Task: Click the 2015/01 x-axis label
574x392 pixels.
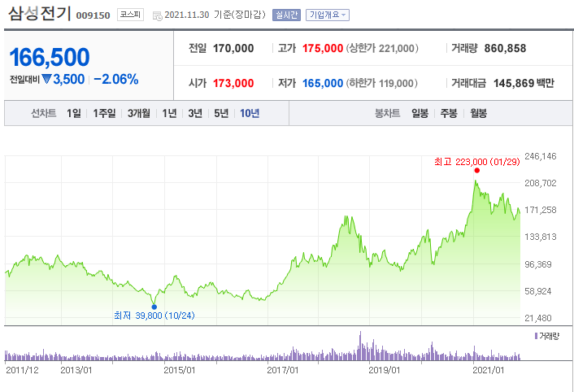Action: coord(180,370)
